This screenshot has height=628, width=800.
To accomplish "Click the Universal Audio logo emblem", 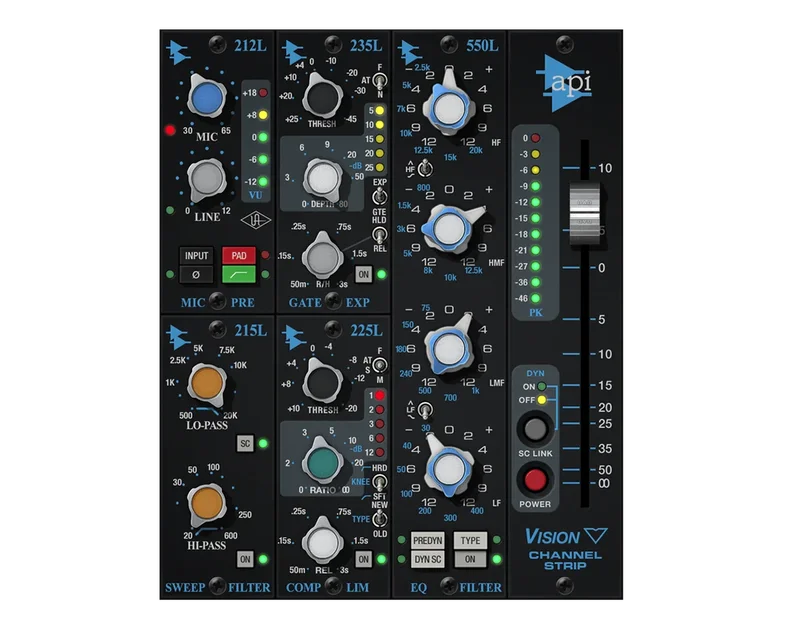I will (x=256, y=220).
